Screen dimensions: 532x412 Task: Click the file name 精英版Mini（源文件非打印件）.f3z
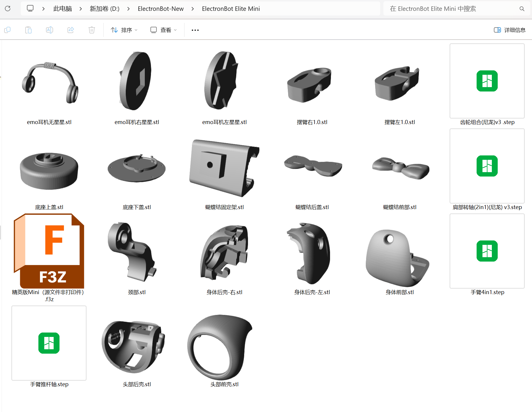(48, 296)
